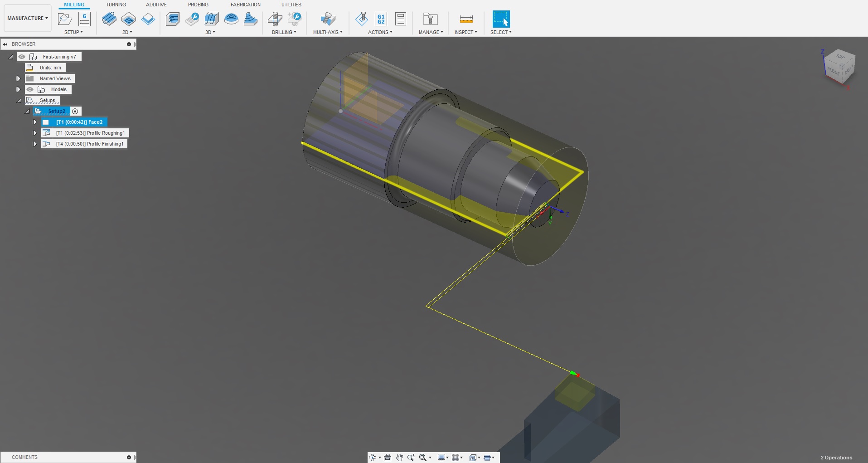Click the Setup2 active radio button
This screenshot has width=868, height=463.
pyautogui.click(x=75, y=111)
